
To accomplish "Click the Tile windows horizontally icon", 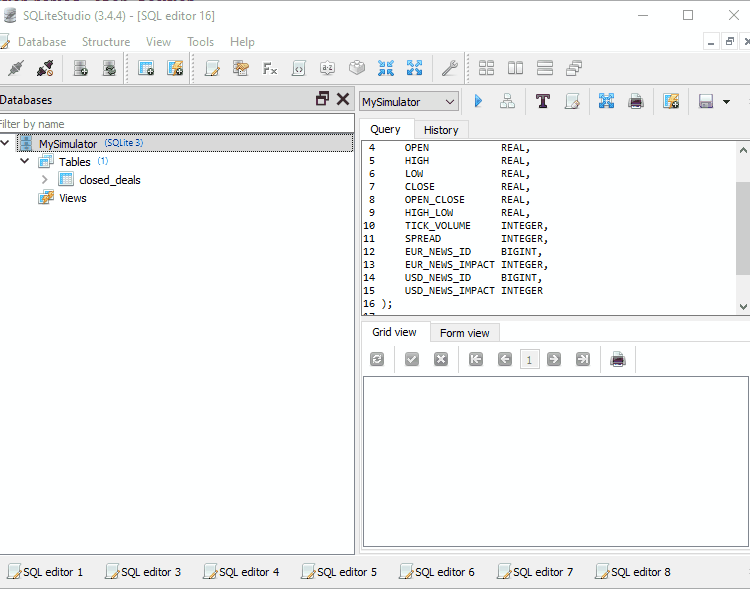I will 515,68.
